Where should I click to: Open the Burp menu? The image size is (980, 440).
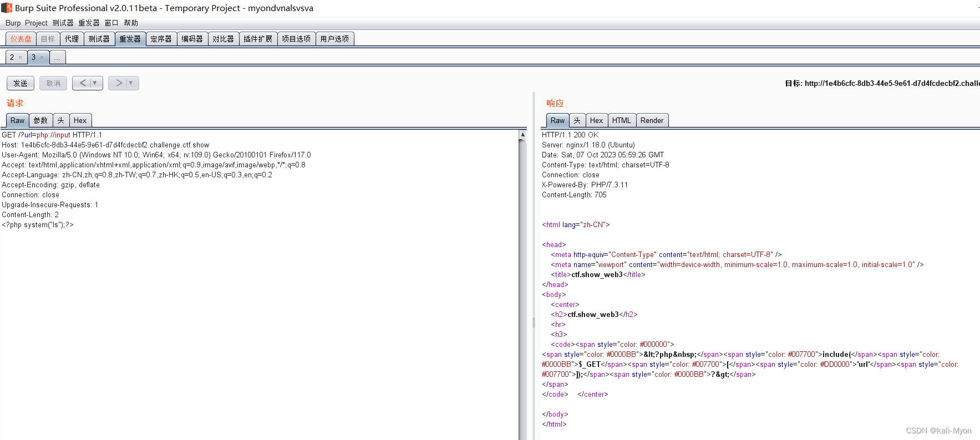[x=13, y=23]
